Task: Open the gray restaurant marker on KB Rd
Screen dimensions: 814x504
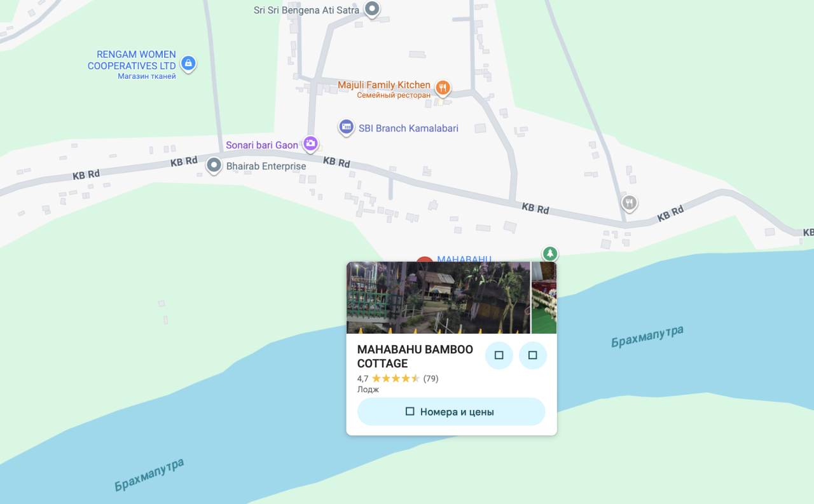Action: [630, 203]
